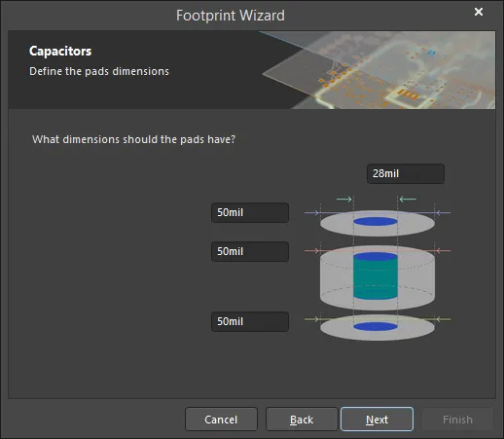The width and height of the screenshot is (504, 439).
Task: Close the Footprint Wizard dialog
Action: [x=479, y=12]
